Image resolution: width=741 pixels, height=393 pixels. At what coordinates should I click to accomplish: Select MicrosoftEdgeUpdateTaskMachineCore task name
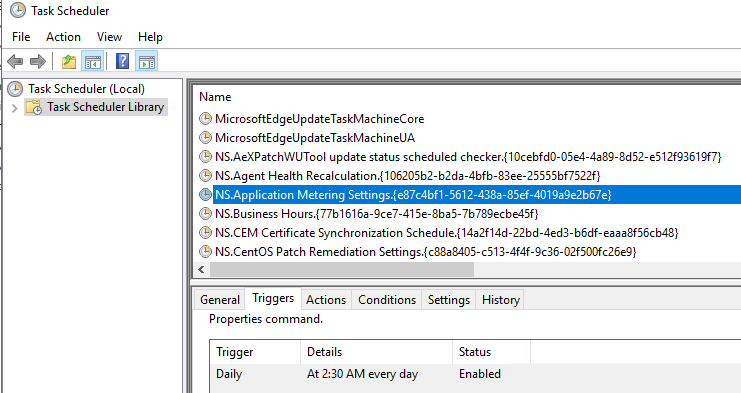319,119
